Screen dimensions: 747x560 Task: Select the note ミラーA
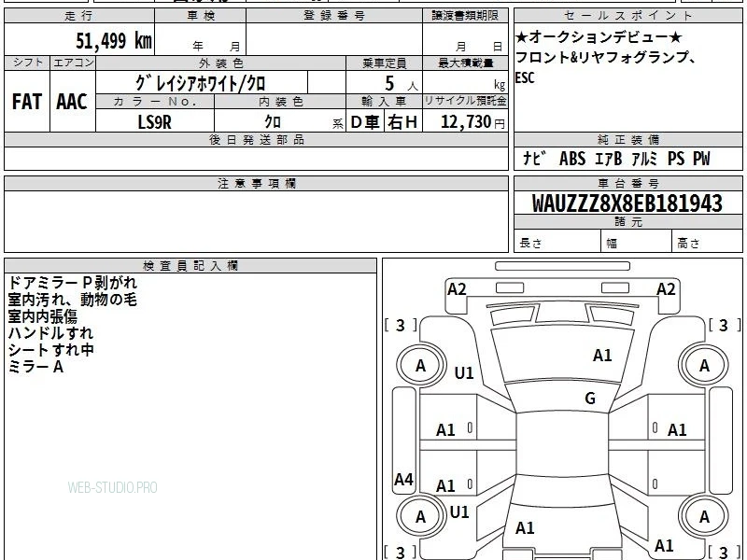(x=35, y=367)
